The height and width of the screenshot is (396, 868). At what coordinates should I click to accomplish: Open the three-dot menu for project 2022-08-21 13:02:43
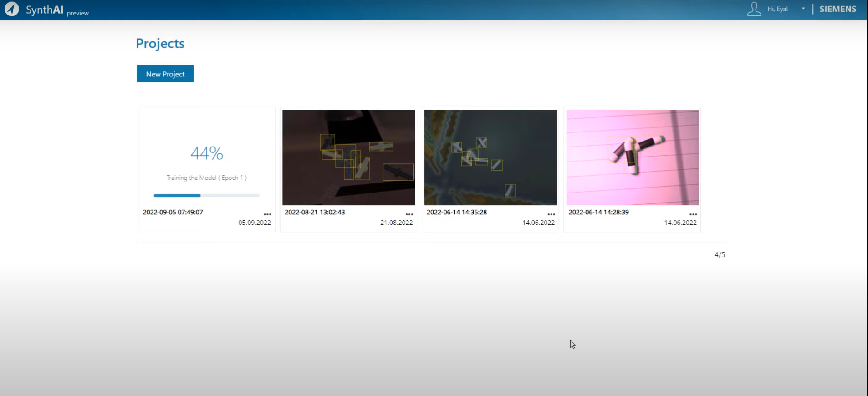[x=409, y=214]
